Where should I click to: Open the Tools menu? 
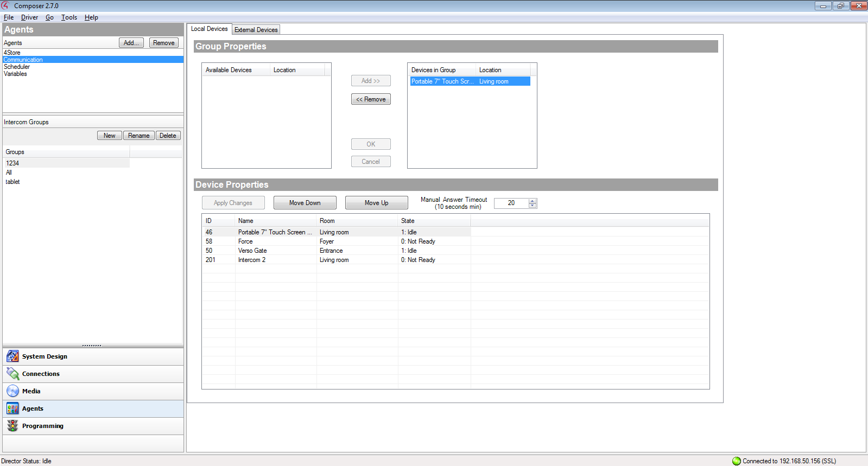click(x=69, y=17)
